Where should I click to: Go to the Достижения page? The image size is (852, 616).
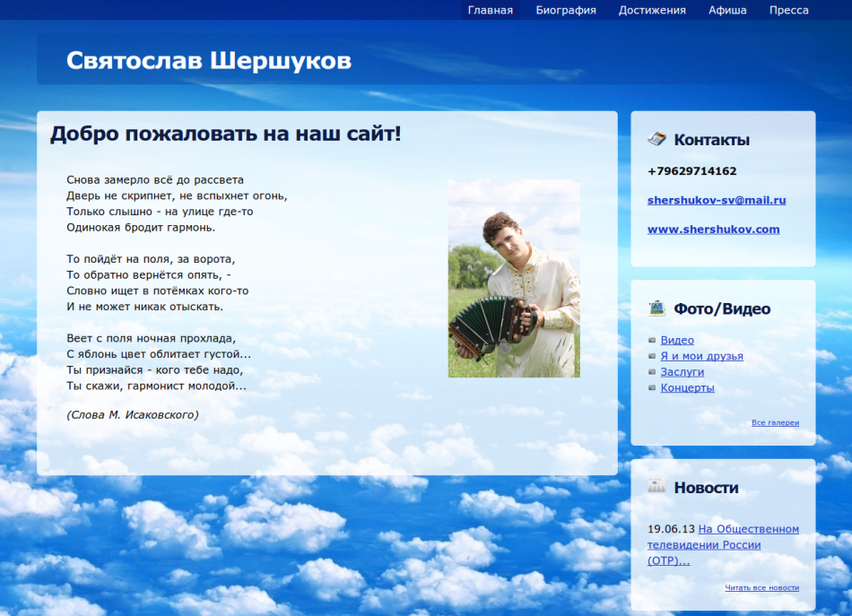[x=652, y=11]
